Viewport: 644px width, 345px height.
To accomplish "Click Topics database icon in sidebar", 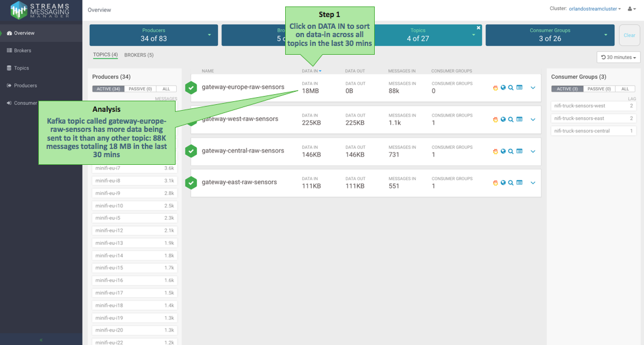I will [9, 68].
